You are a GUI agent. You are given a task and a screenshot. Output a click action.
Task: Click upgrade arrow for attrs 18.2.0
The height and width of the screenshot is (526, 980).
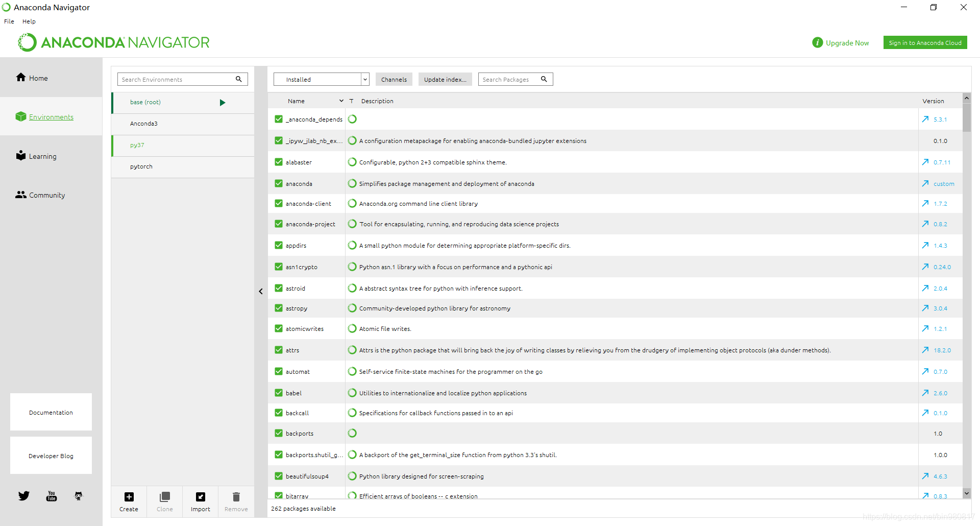pos(925,350)
